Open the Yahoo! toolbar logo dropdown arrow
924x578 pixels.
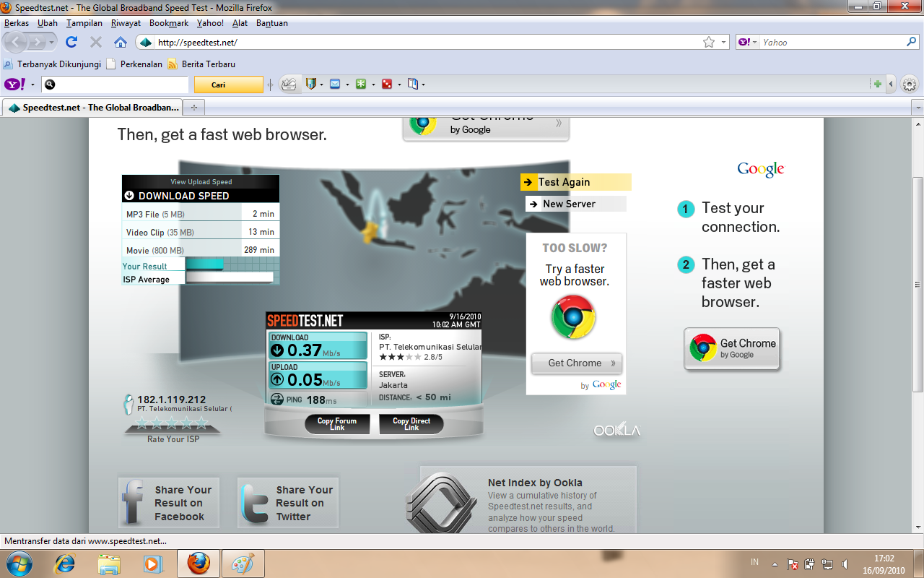(x=32, y=85)
